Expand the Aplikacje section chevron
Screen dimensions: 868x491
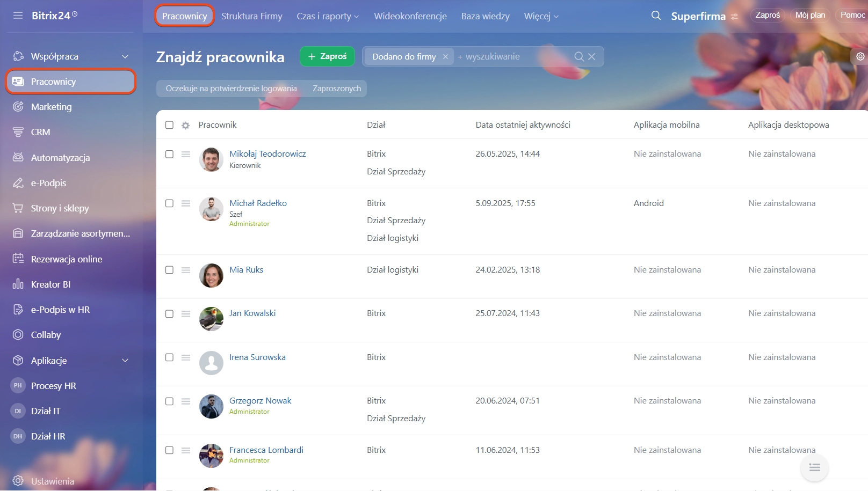click(125, 361)
